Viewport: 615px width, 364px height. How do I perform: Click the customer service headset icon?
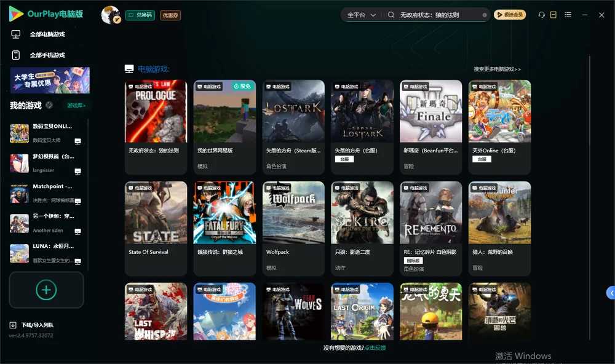tap(541, 15)
